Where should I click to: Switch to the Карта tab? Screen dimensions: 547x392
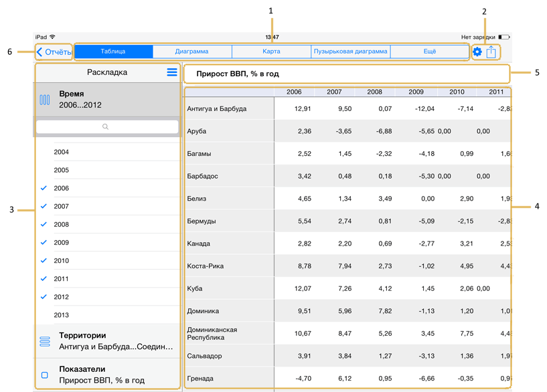[x=271, y=52]
